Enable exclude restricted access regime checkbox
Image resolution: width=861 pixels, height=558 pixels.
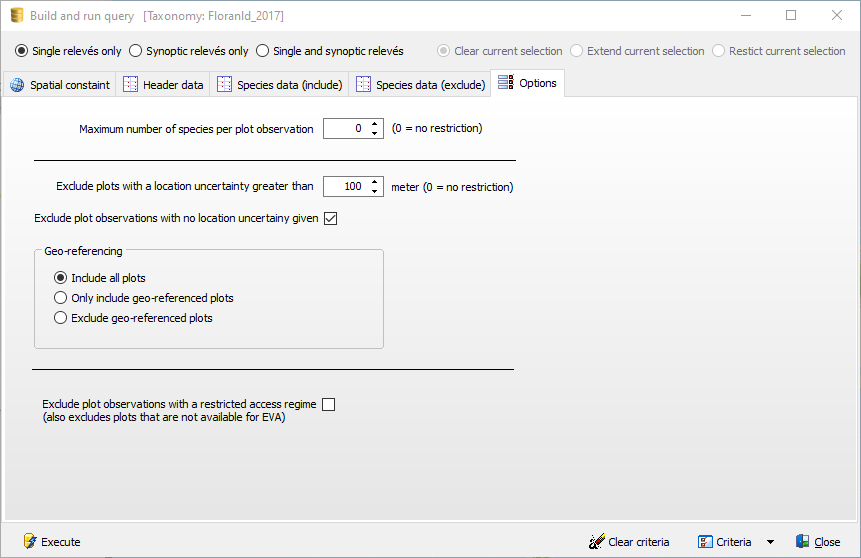(x=329, y=404)
